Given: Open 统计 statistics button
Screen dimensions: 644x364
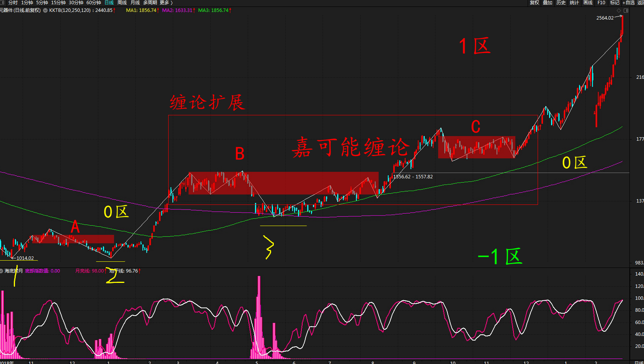Looking at the screenshot, I should click(574, 3).
